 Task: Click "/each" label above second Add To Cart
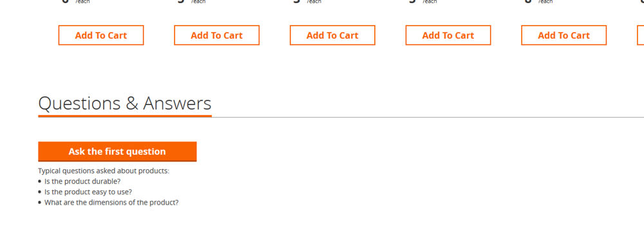point(198,2)
